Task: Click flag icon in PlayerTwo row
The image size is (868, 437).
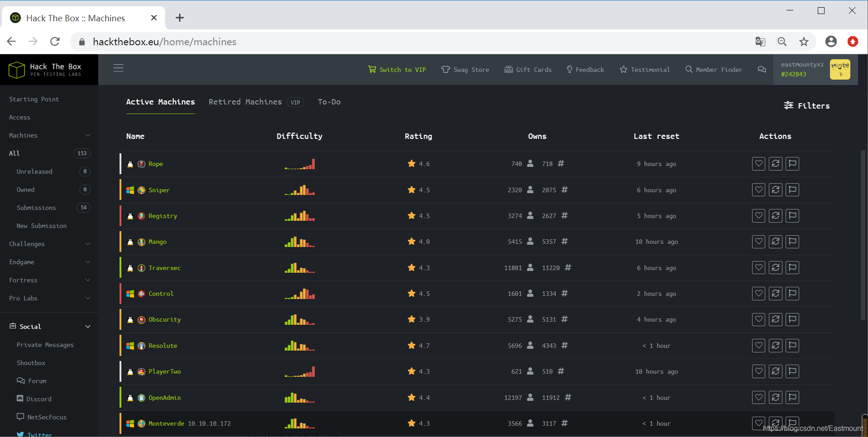Action: pyautogui.click(x=792, y=371)
